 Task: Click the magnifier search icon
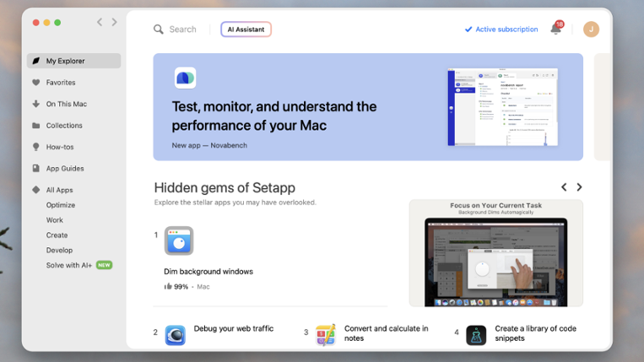159,30
